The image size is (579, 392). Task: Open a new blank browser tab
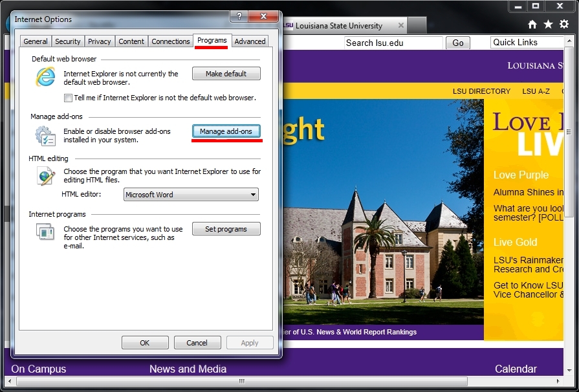click(x=417, y=25)
